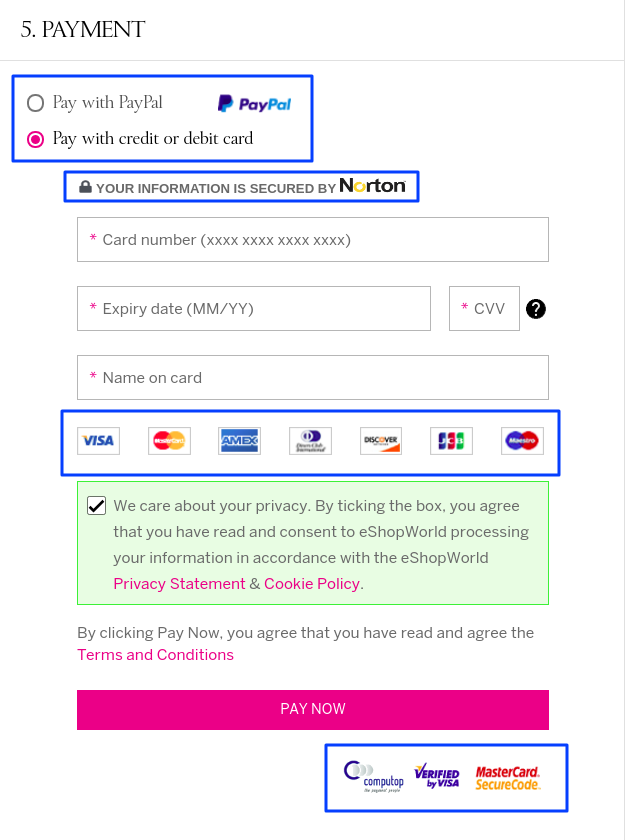Click the Diners Club International icon

tap(310, 440)
